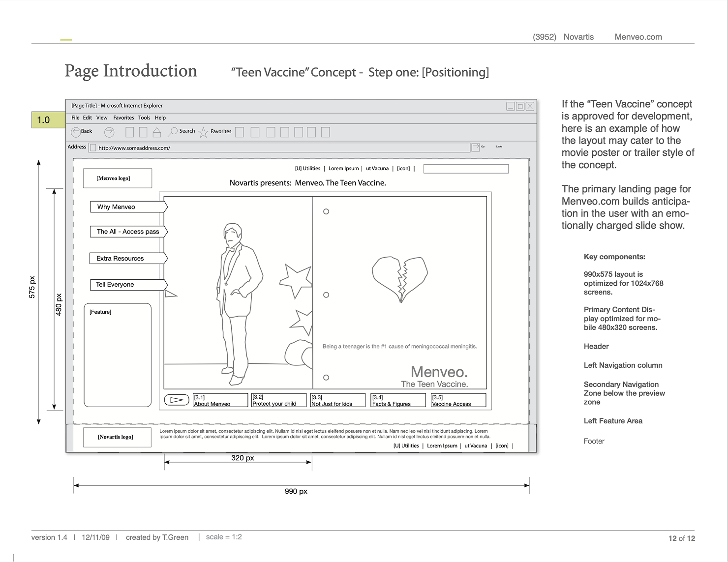Click the slideshow play arrow button
The width and height of the screenshot is (728, 562).
point(177,400)
